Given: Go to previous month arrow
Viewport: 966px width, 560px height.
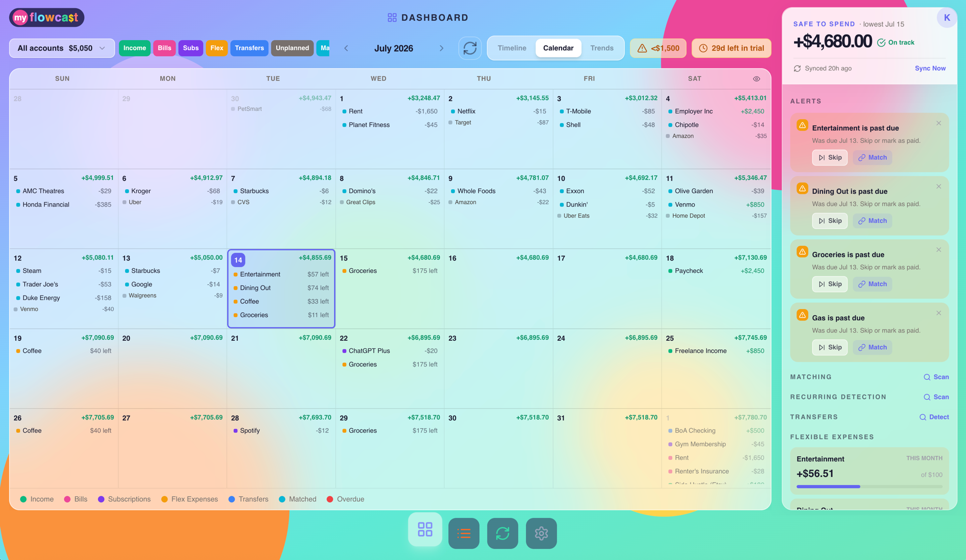Looking at the screenshot, I should coord(346,48).
